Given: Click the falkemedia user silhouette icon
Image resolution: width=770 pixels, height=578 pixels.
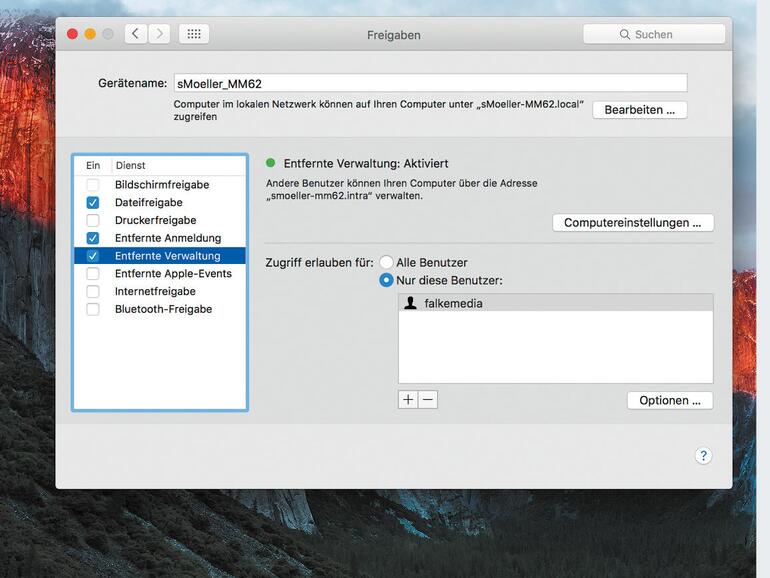Looking at the screenshot, I should click(x=411, y=303).
